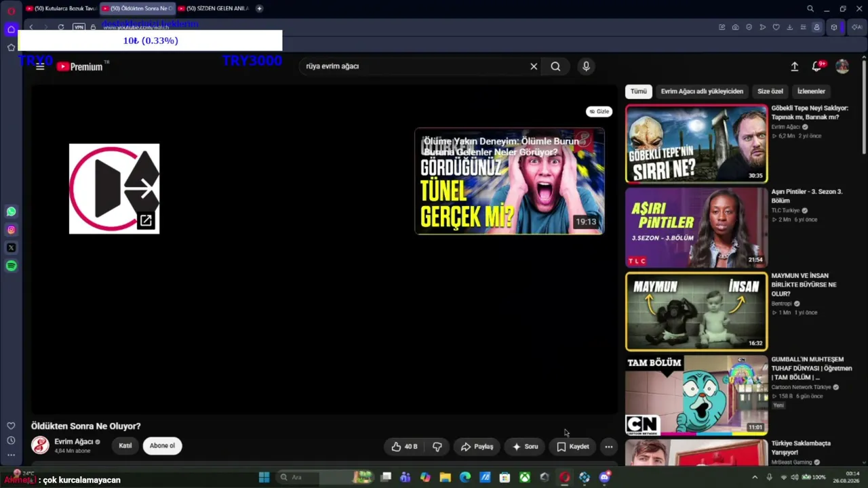Select the İzlenenler filter chip
The width and height of the screenshot is (868, 488).
coord(811,91)
